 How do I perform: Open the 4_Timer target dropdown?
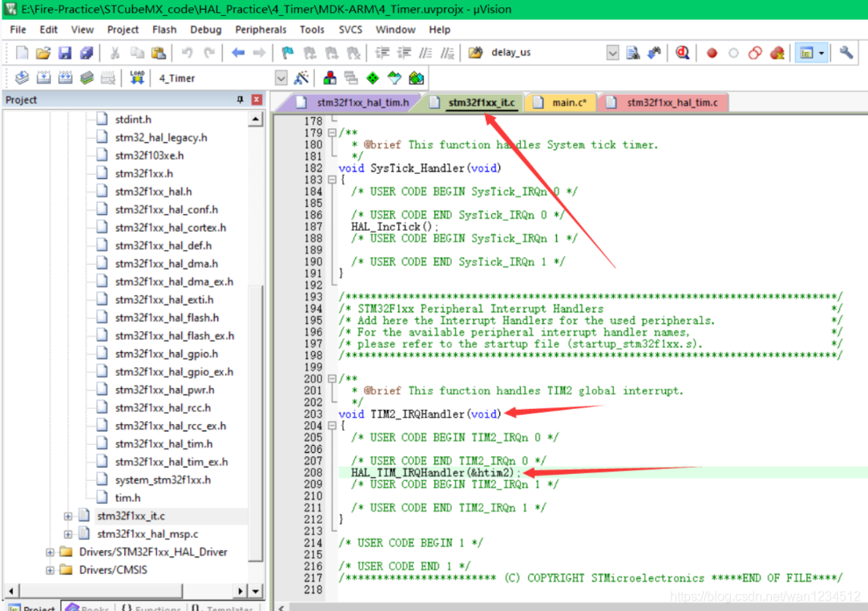pyautogui.click(x=281, y=78)
